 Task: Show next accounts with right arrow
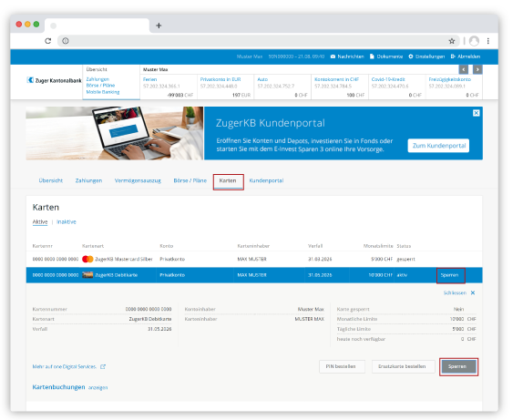(477, 69)
